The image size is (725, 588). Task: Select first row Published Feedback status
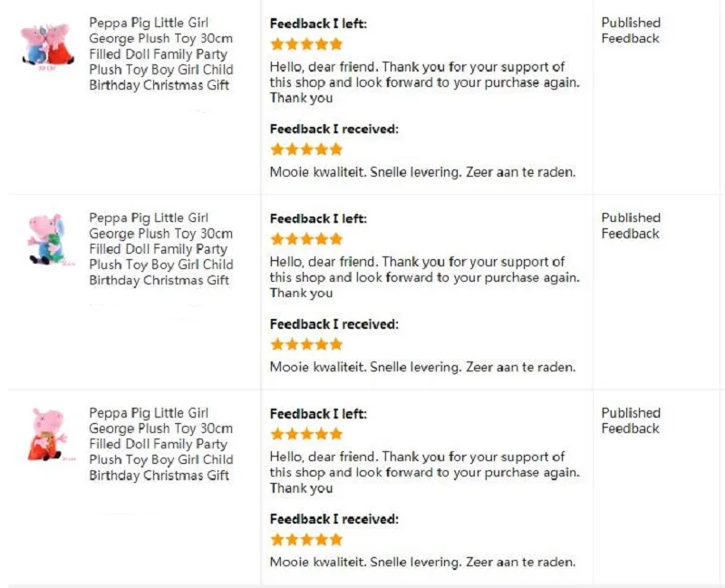point(631,31)
